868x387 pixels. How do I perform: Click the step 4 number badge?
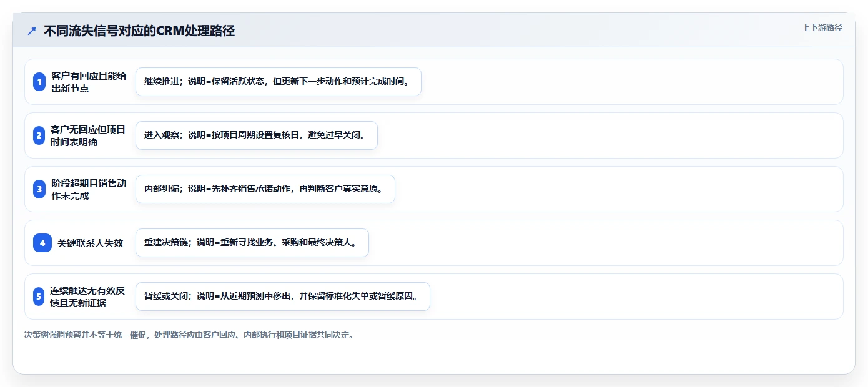click(42, 243)
